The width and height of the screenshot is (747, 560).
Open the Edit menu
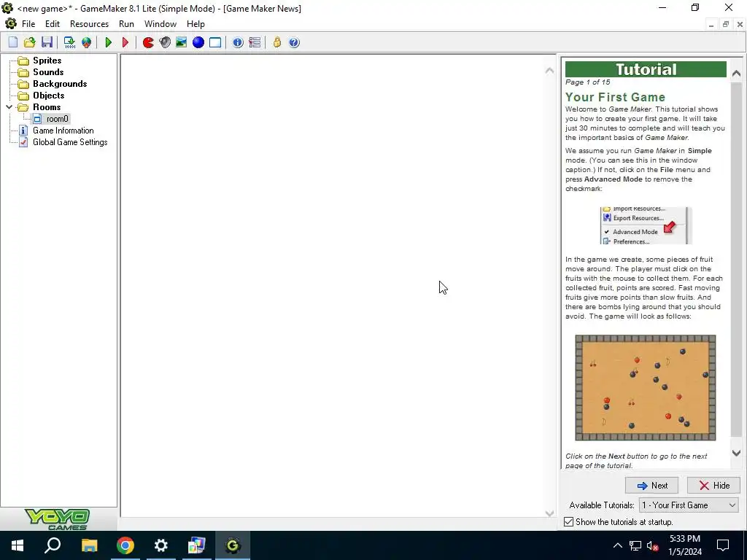(53, 24)
